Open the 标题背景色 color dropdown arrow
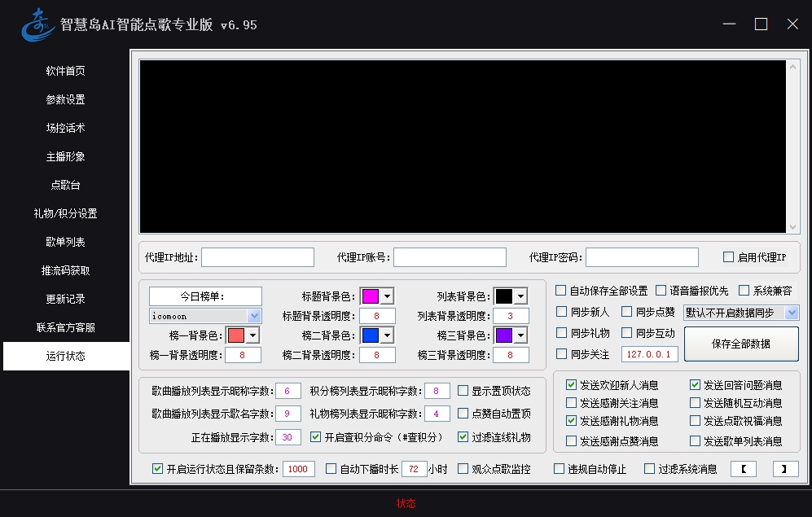The width and height of the screenshot is (812, 517). [387, 296]
